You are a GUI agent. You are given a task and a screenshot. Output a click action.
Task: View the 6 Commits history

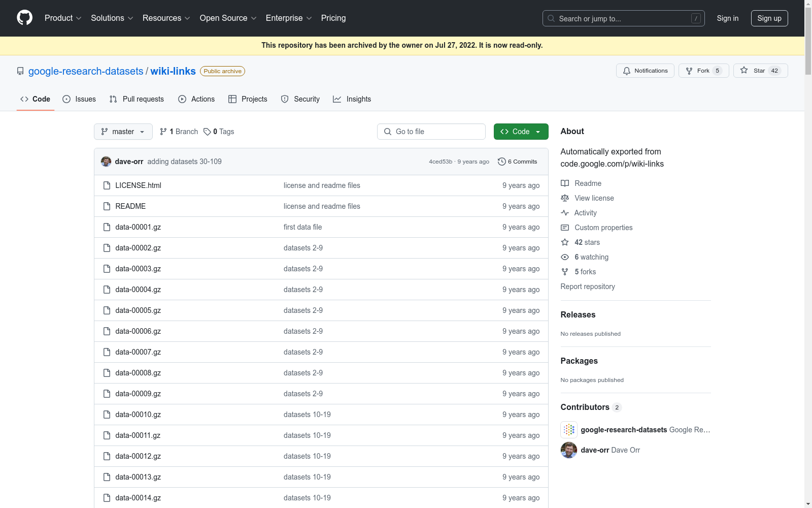point(517,162)
